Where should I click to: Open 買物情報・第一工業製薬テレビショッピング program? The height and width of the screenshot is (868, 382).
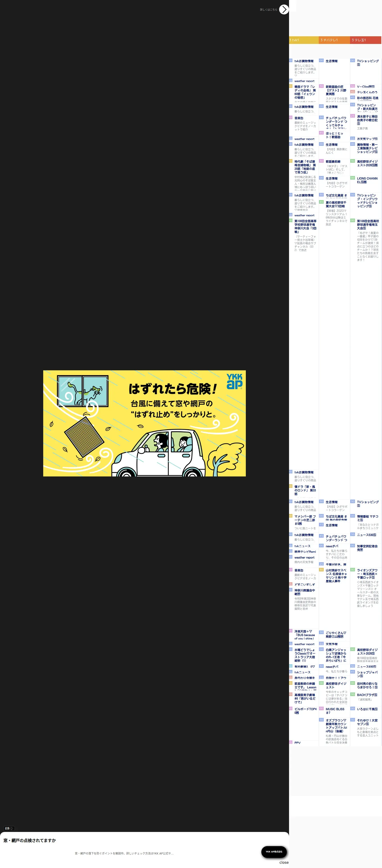pyautogui.click(x=367, y=148)
